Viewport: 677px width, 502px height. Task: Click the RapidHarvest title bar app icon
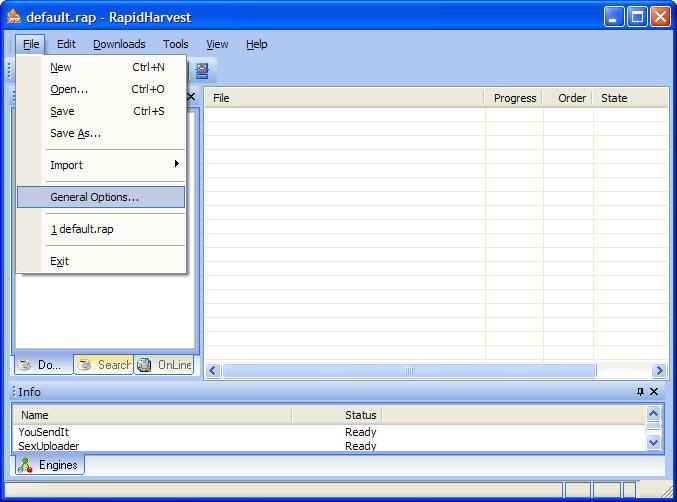(14, 17)
